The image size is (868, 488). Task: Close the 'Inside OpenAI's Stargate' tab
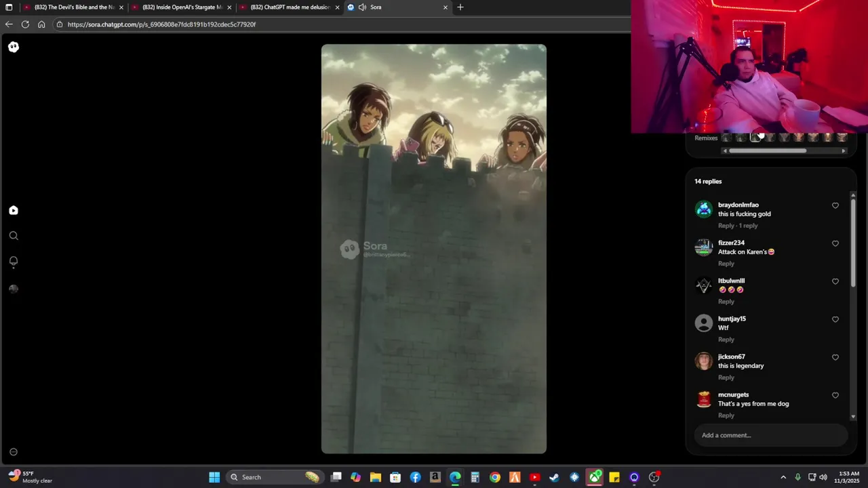229,7
